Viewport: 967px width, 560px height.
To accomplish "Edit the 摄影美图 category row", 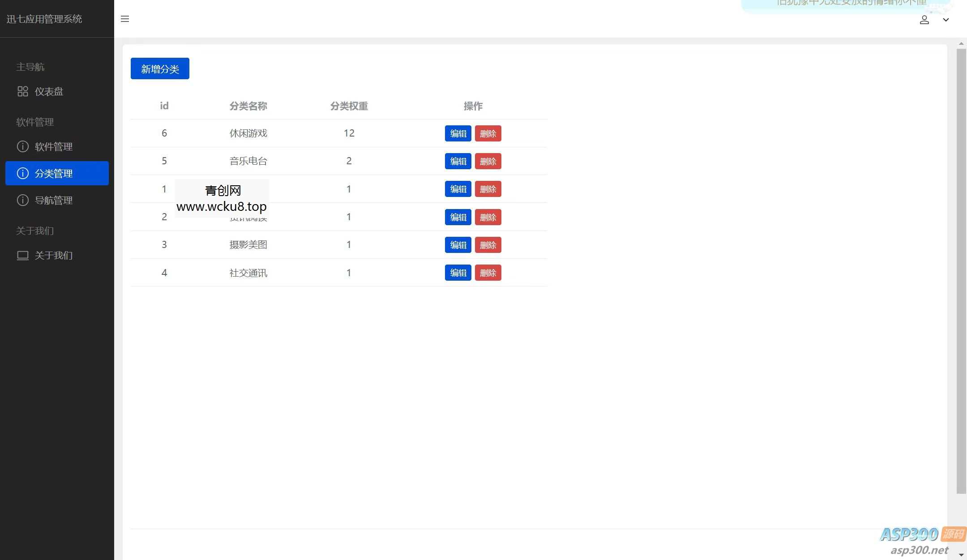I will pyautogui.click(x=458, y=245).
